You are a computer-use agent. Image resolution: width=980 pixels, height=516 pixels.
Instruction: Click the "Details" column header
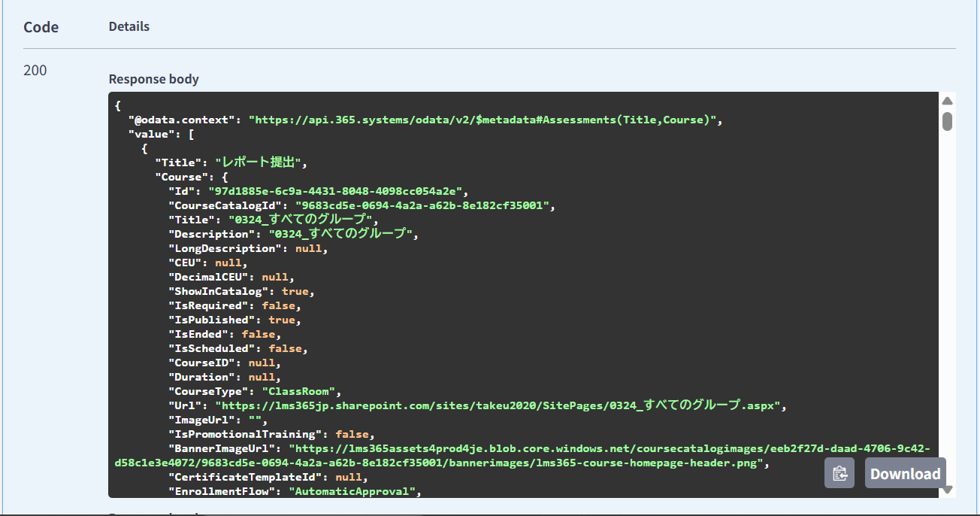[129, 26]
